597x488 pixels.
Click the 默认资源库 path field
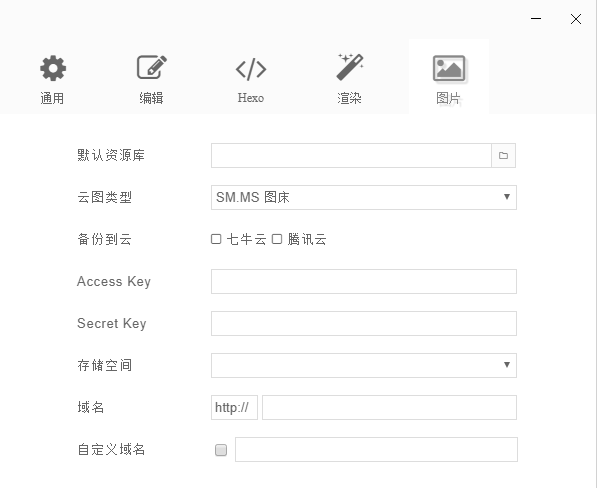pyautogui.click(x=351, y=155)
